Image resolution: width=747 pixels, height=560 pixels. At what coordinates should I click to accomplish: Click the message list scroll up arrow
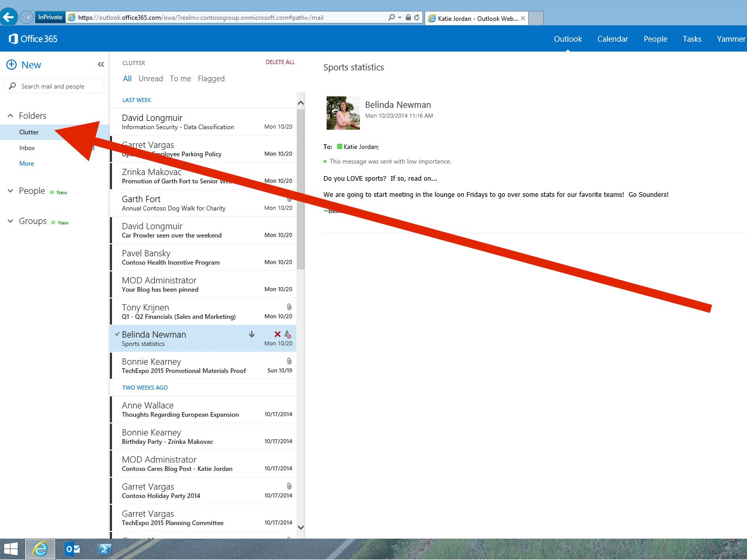[301, 103]
